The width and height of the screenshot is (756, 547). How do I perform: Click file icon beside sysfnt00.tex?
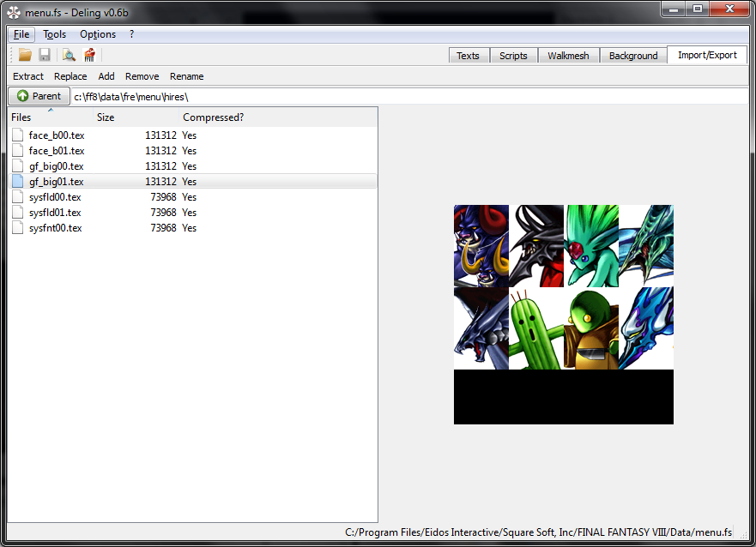pyautogui.click(x=18, y=227)
